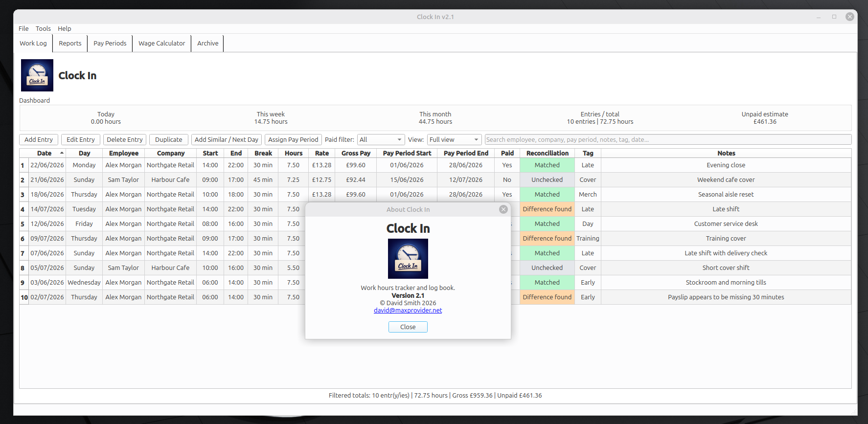
Task: Click the Wednesday day cell
Action: tap(84, 283)
